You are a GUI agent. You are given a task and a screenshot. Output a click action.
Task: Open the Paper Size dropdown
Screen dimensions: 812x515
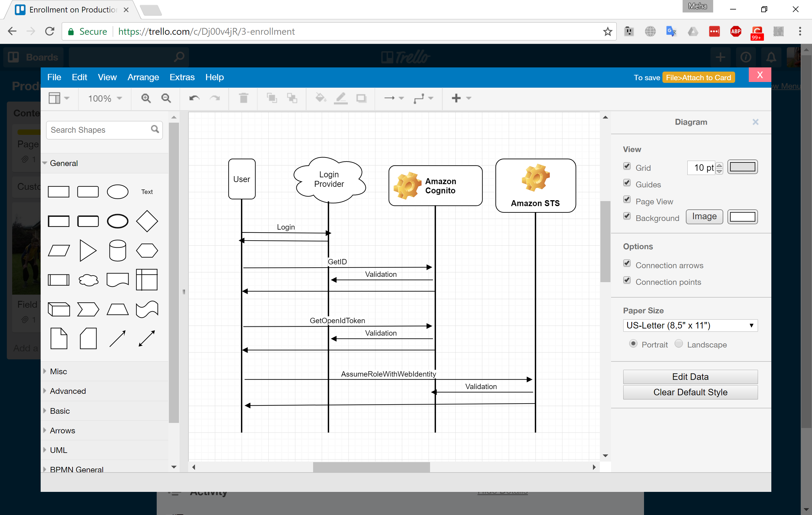(x=690, y=325)
